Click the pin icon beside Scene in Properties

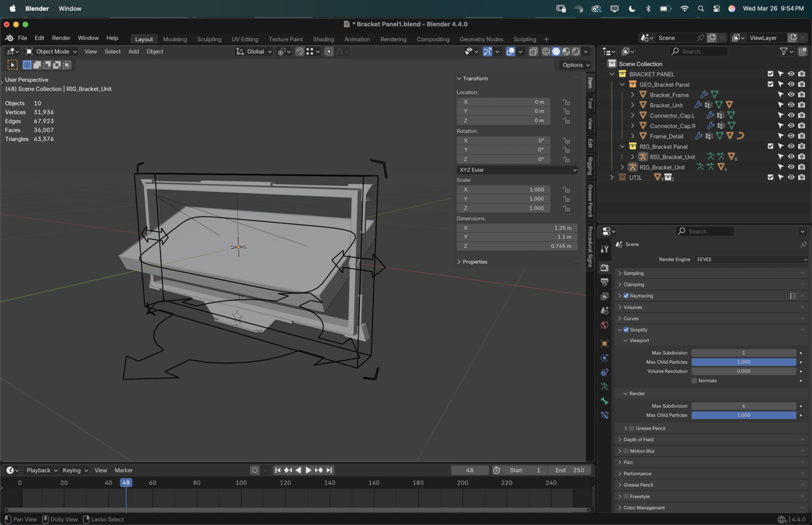tap(803, 244)
